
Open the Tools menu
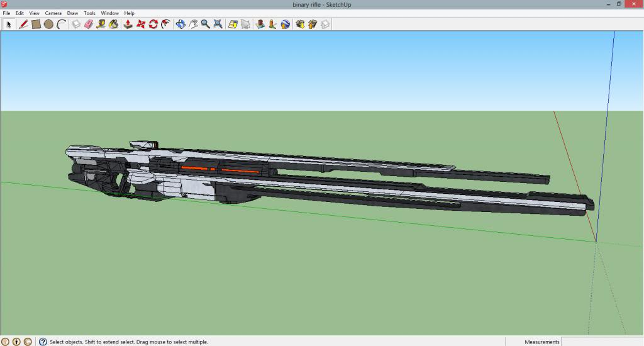point(89,13)
